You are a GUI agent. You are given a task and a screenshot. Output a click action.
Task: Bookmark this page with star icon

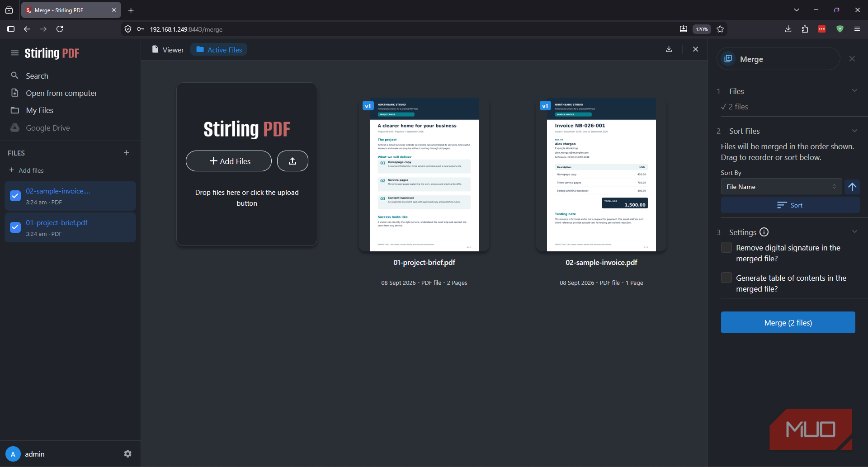click(720, 29)
